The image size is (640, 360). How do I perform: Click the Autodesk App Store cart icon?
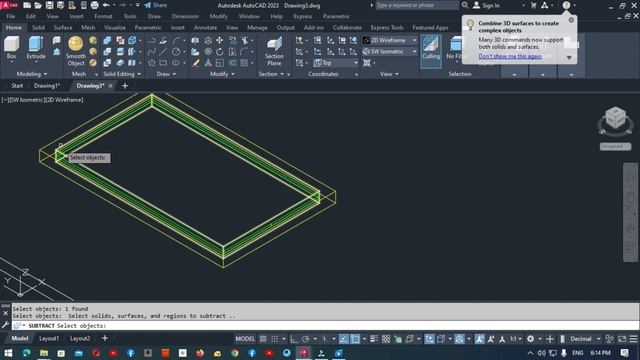coord(533,5)
